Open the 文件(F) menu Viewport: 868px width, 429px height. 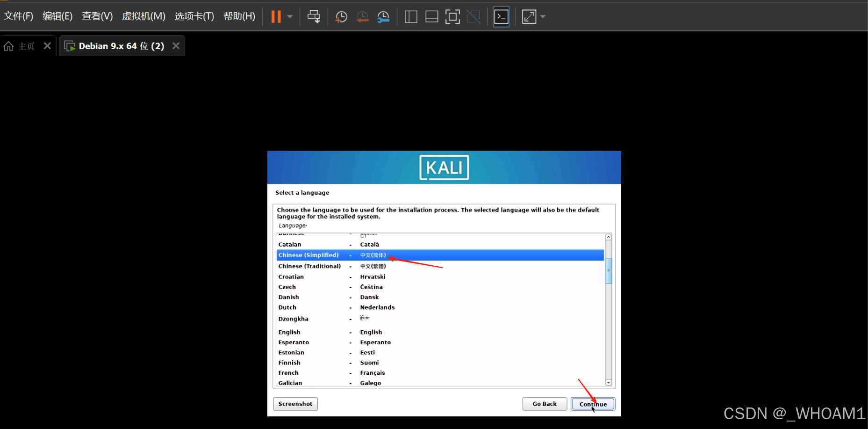19,16
